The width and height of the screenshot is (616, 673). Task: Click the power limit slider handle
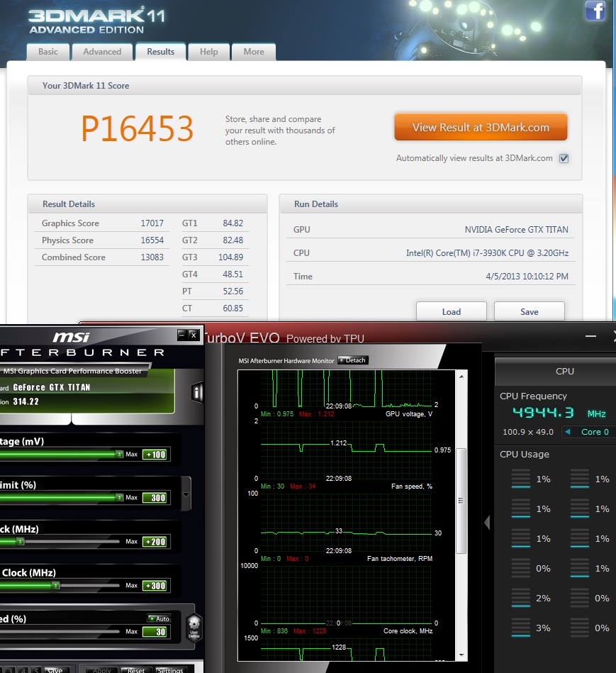[x=119, y=497]
